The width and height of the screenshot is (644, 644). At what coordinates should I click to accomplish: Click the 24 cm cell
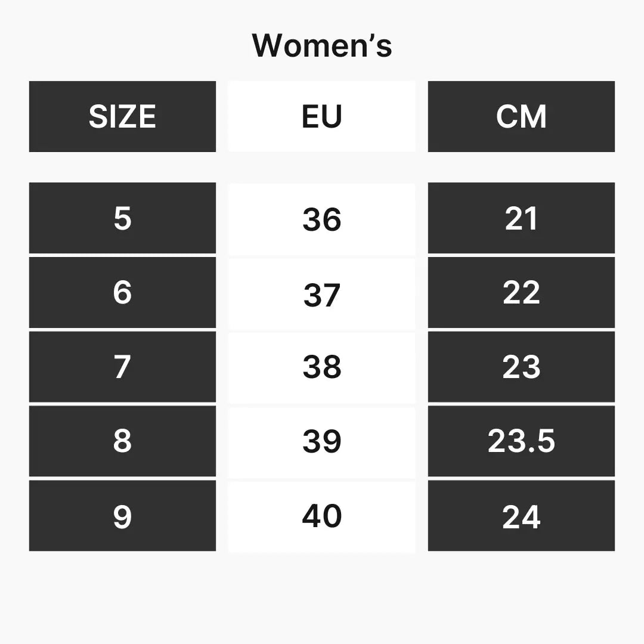[x=521, y=516]
